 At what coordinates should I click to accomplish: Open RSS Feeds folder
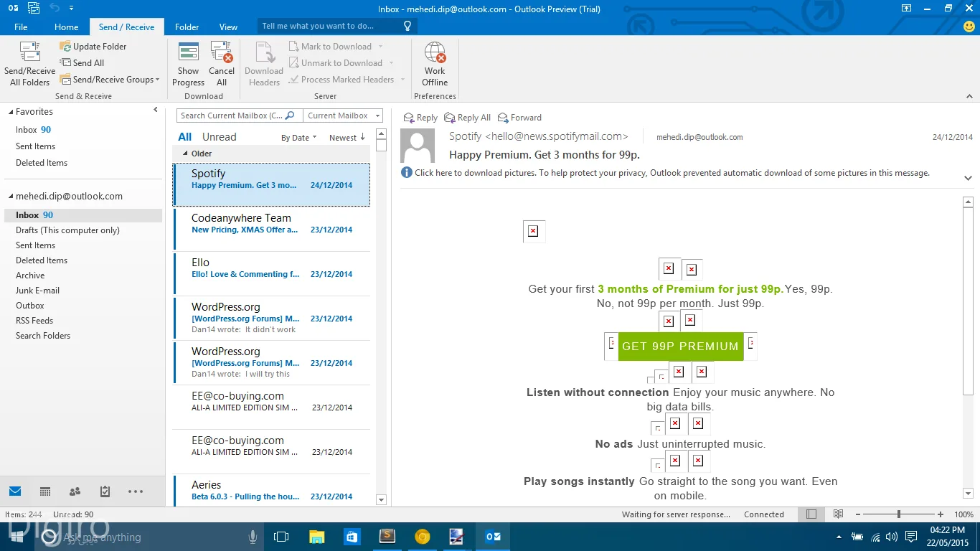click(x=34, y=321)
